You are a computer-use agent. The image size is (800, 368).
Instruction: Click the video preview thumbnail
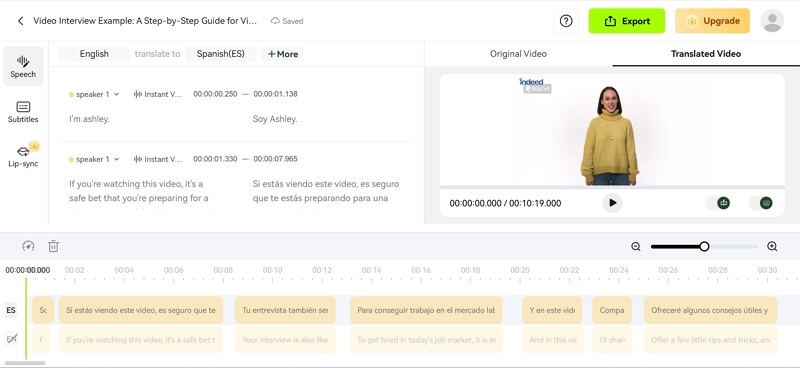[612, 130]
